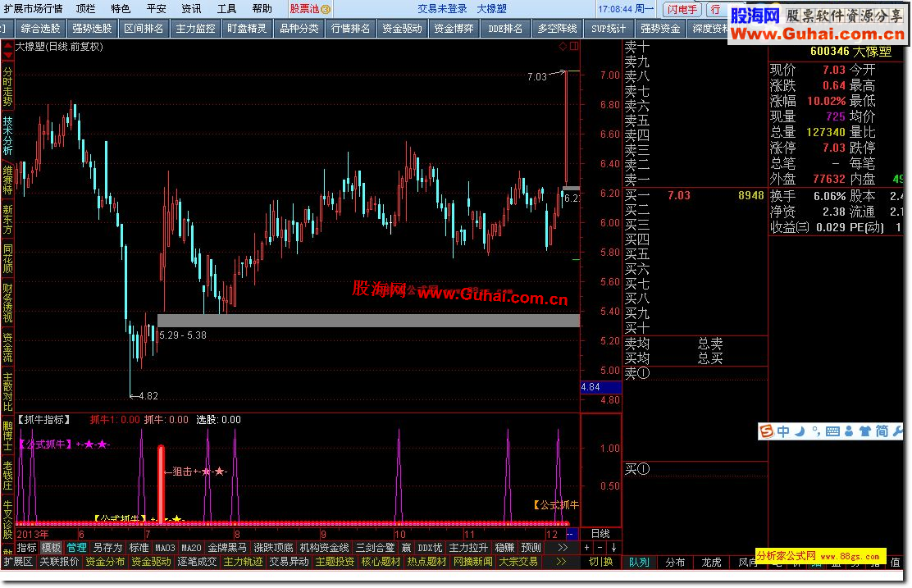Select the 机构资金线 indicator tab
The height and width of the screenshot is (588, 912).
click(x=325, y=547)
